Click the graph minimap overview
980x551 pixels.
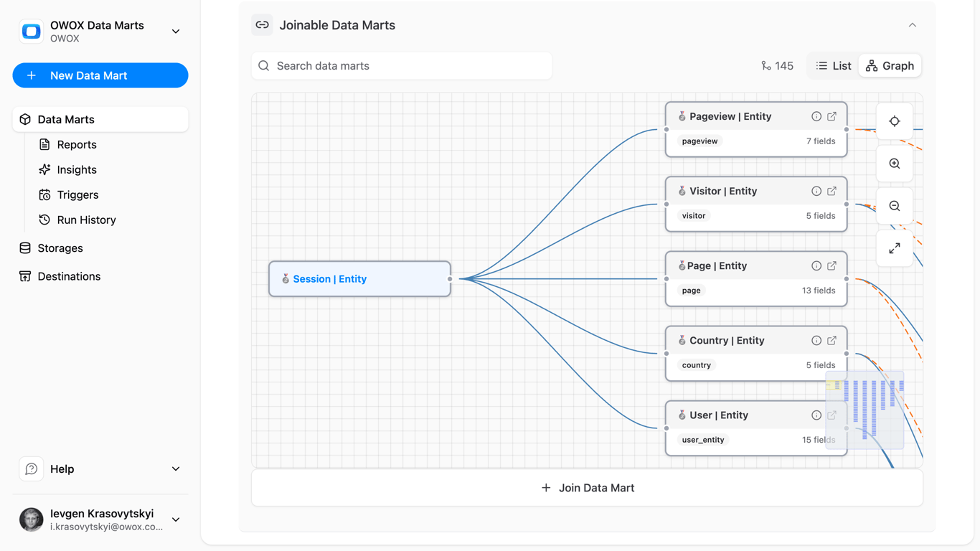click(x=864, y=410)
